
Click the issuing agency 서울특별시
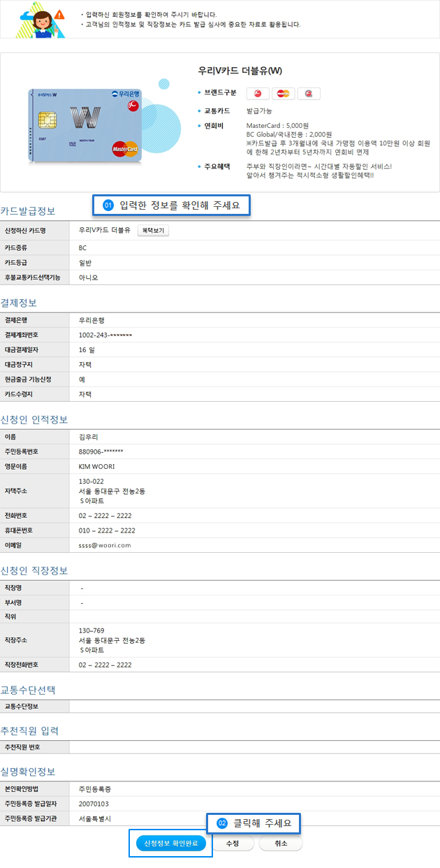click(x=95, y=818)
